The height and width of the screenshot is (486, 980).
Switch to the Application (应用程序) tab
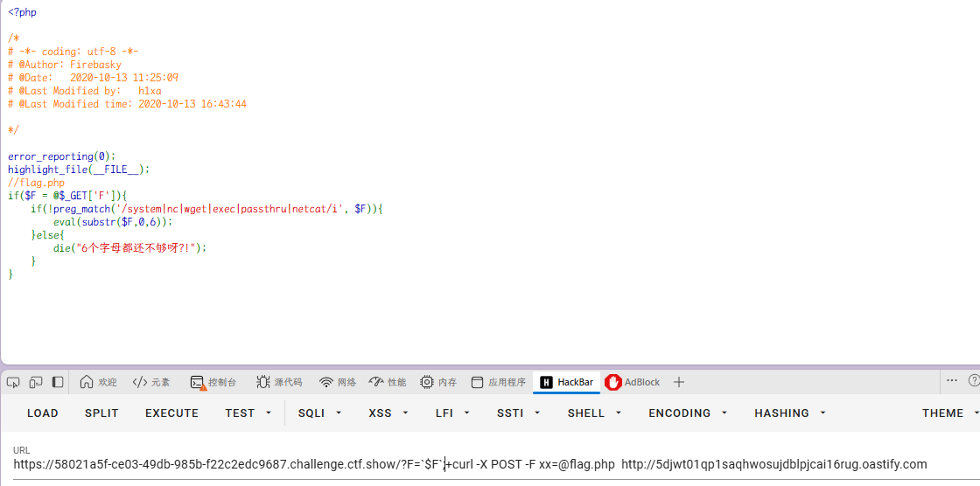(498, 382)
